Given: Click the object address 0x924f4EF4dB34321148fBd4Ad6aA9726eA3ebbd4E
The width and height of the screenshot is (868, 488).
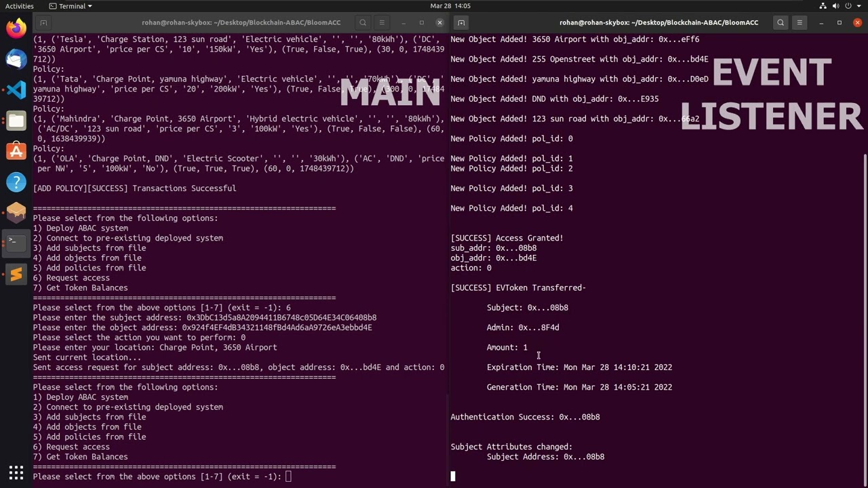Looking at the screenshot, I should pos(277,327).
